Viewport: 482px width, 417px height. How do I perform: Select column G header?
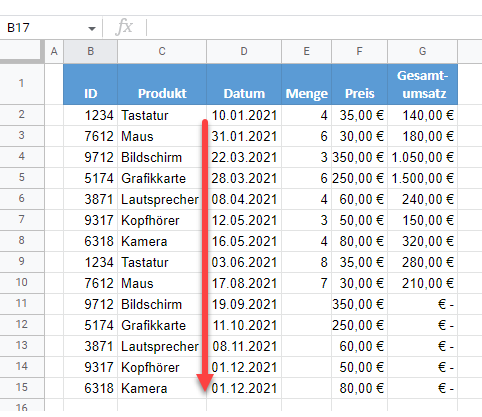pyautogui.click(x=422, y=51)
